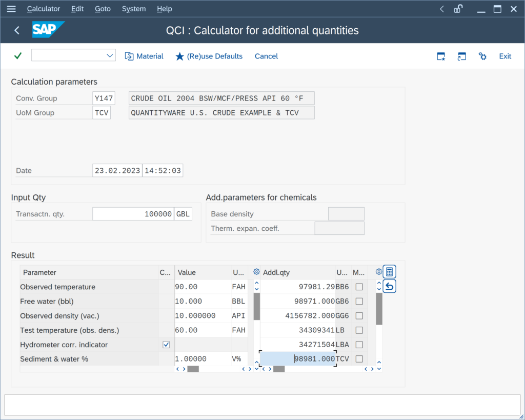Click the Conv. Group field Y147
The image size is (525, 420).
104,98
